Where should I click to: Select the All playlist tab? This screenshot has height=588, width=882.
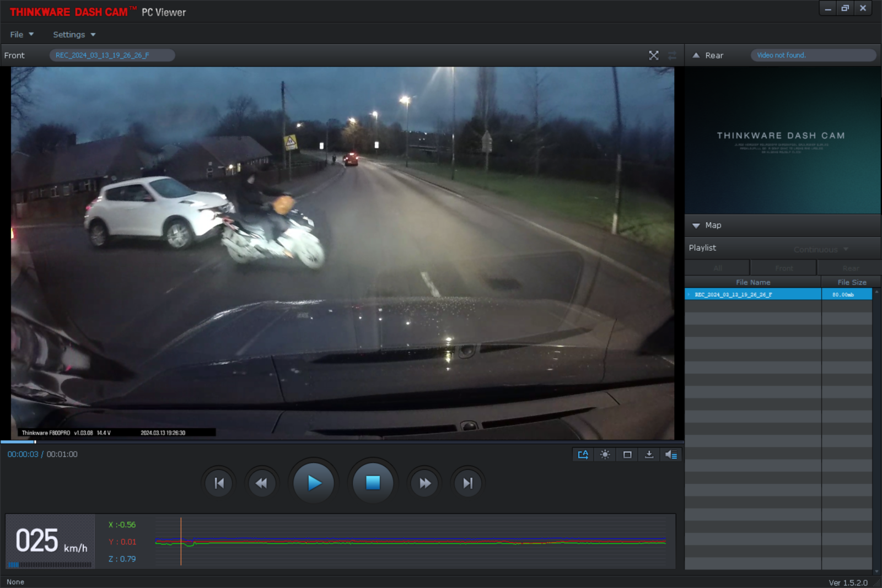pyautogui.click(x=717, y=268)
